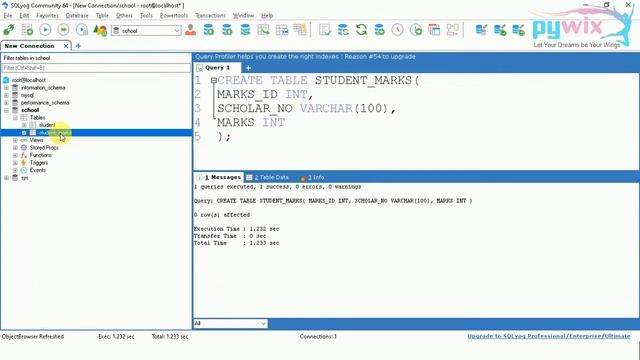The height and width of the screenshot is (360, 640).
Task: Click the grid table icon with green arrow
Action: pos(263,30)
